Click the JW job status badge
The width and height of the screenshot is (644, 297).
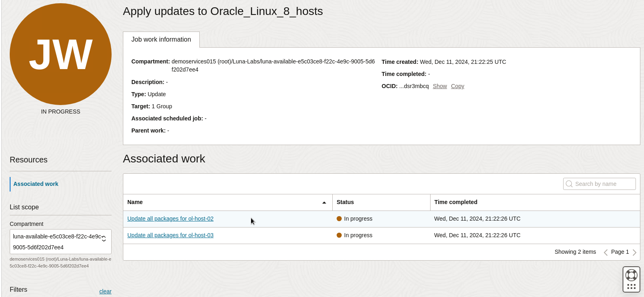tap(61, 54)
